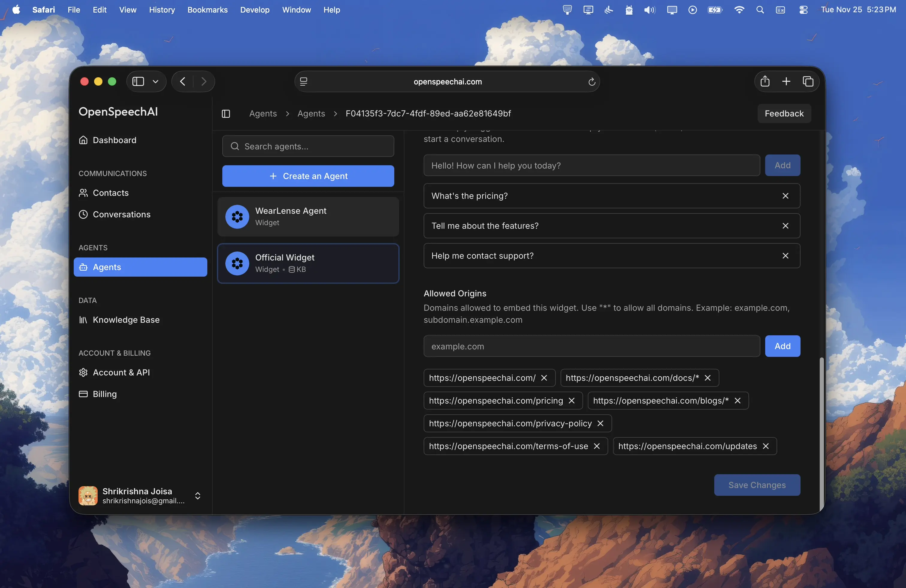This screenshot has height=588, width=906.
Task: Click the second Agents breadcrumb link
Action: (311, 113)
